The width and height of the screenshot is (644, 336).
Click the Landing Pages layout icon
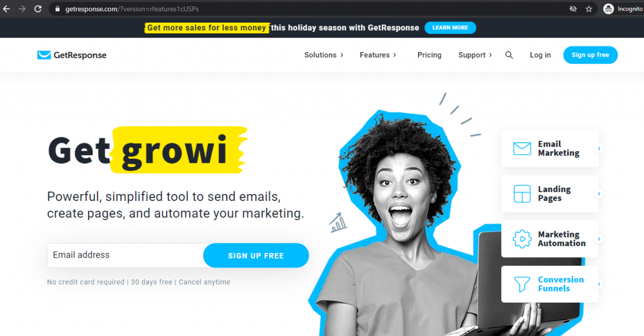522,193
